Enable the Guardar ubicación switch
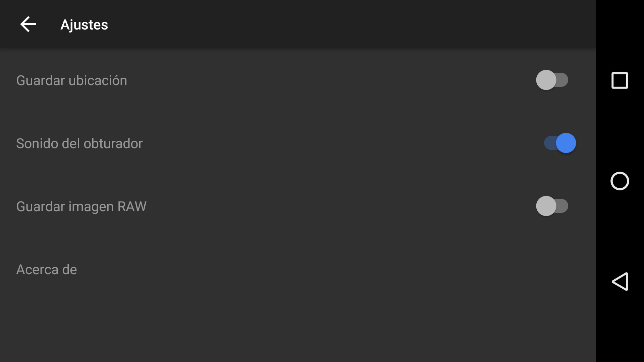The height and width of the screenshot is (362, 644). click(x=552, y=80)
